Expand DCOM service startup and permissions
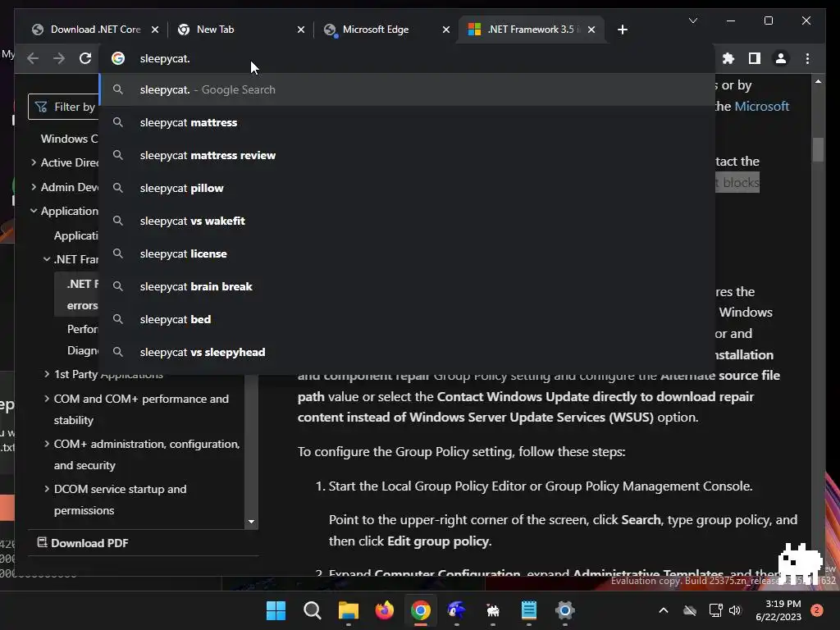This screenshot has width=840, height=630. 47,489
